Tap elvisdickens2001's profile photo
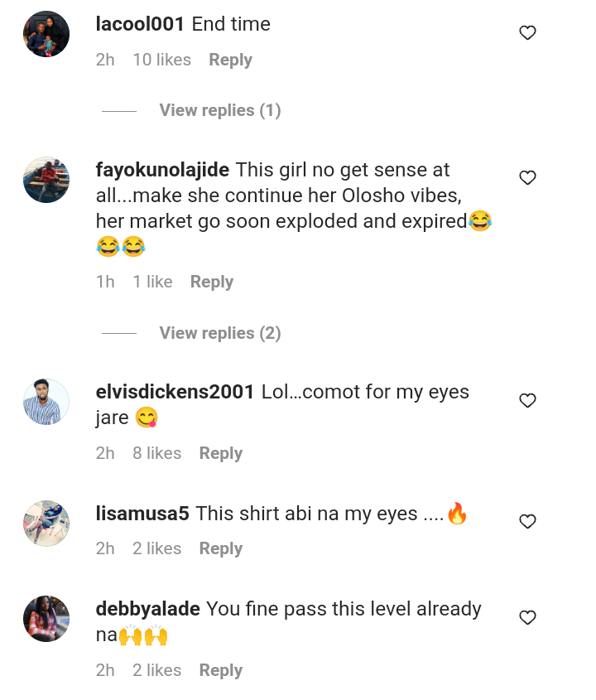The width and height of the screenshot is (596, 700). click(x=46, y=402)
